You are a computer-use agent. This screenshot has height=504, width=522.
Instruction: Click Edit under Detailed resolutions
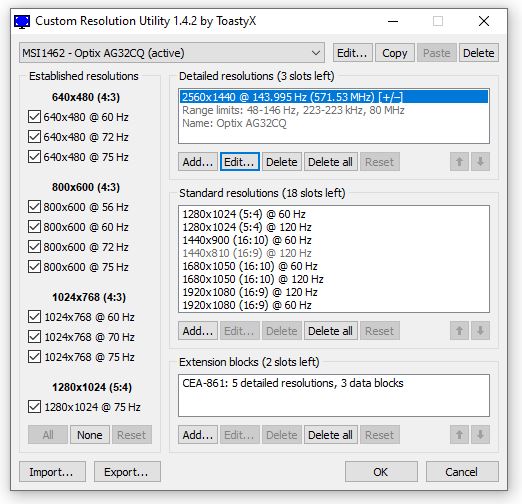click(239, 162)
